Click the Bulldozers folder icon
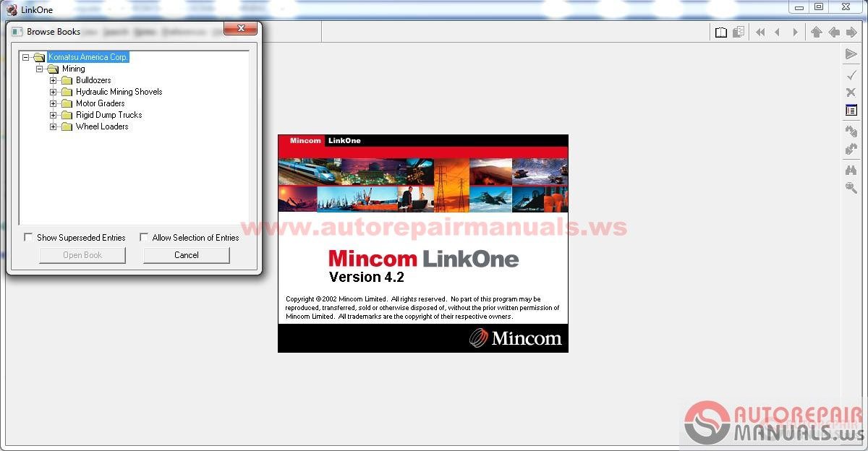 67,80
